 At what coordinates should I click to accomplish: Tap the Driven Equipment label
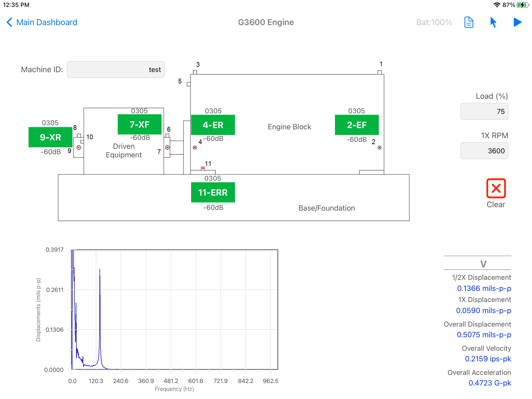coord(124,150)
